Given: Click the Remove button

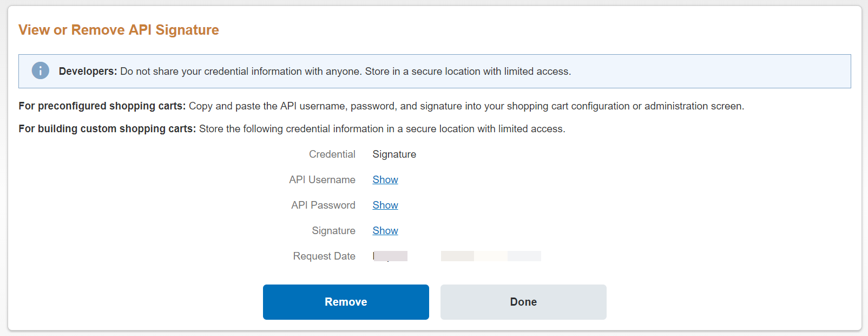Looking at the screenshot, I should coord(346,302).
